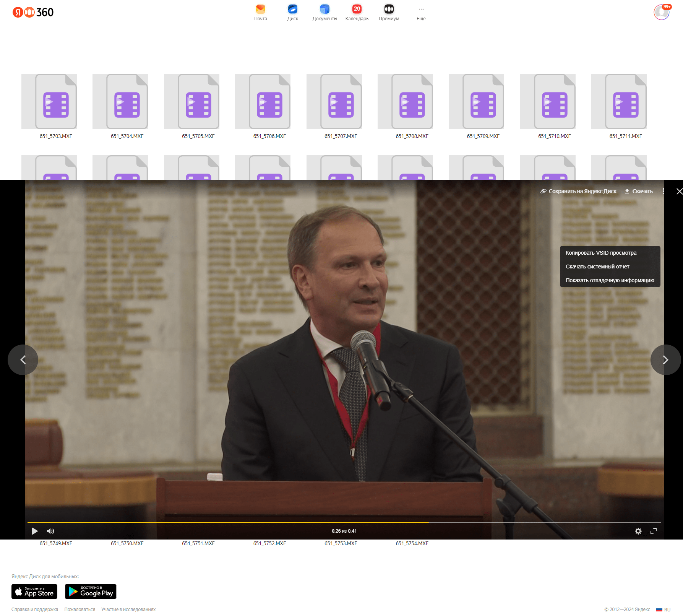Play the video
The image size is (683, 616).
coord(35,531)
